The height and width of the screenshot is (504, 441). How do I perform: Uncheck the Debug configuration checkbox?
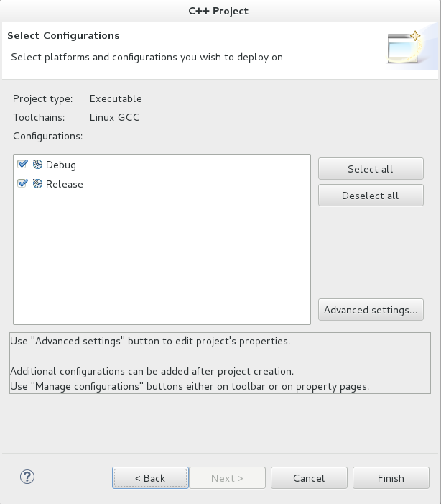point(22,164)
